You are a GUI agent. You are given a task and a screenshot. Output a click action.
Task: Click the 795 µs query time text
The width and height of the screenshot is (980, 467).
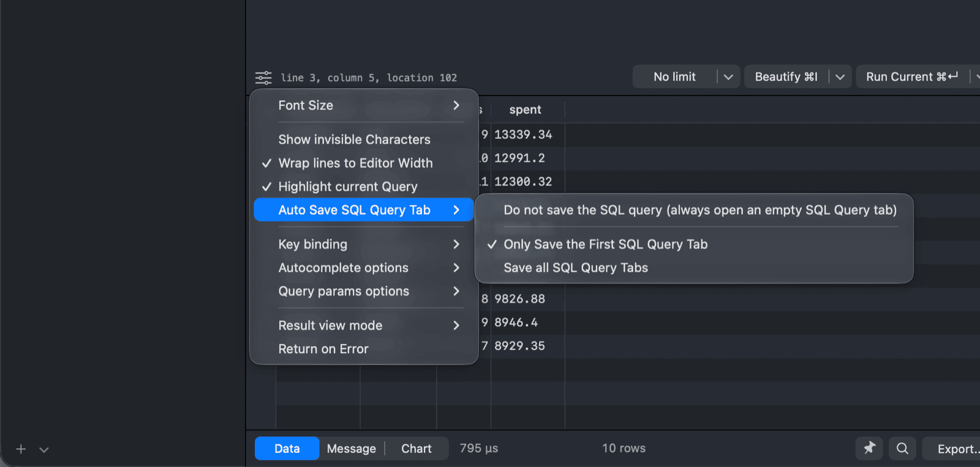479,448
